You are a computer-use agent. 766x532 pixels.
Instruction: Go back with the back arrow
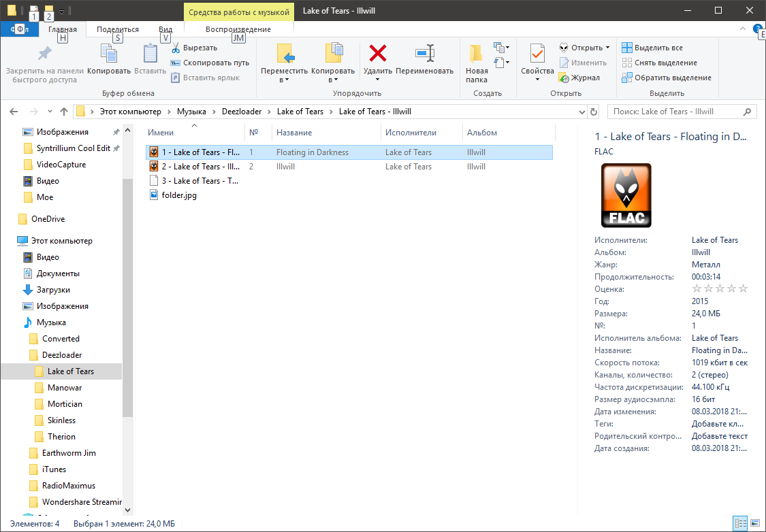click(14, 112)
